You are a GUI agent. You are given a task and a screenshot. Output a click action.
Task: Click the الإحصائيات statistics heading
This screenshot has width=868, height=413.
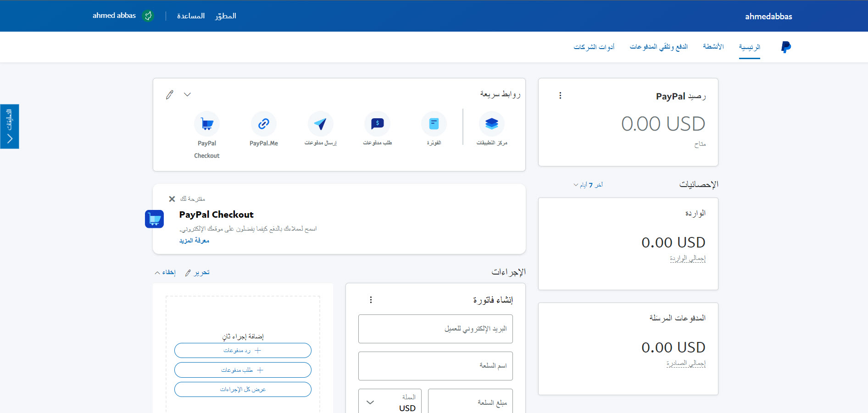[x=699, y=184]
